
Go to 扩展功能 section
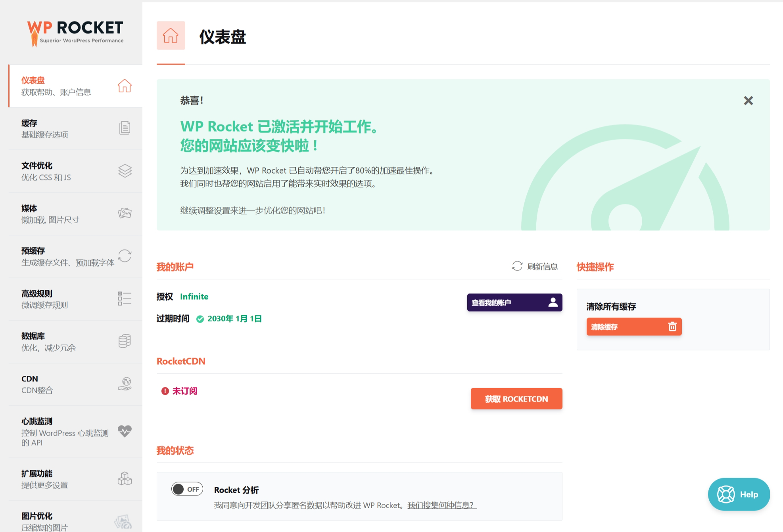point(75,479)
